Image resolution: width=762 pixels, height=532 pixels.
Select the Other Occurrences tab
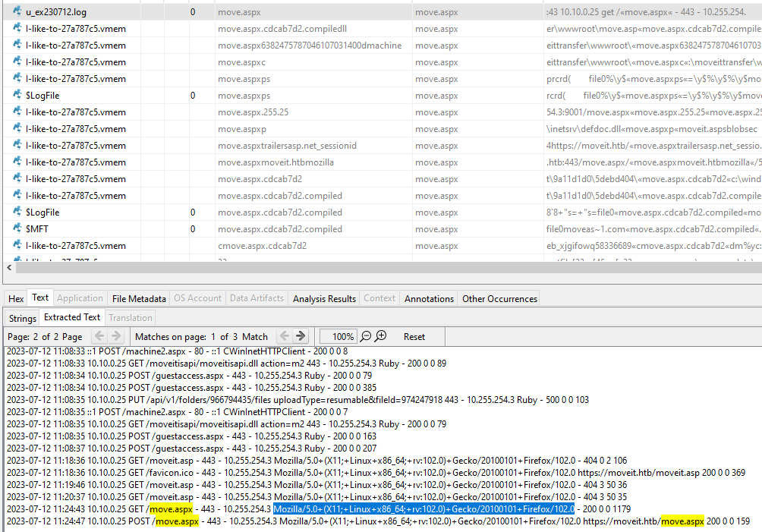pyautogui.click(x=497, y=298)
